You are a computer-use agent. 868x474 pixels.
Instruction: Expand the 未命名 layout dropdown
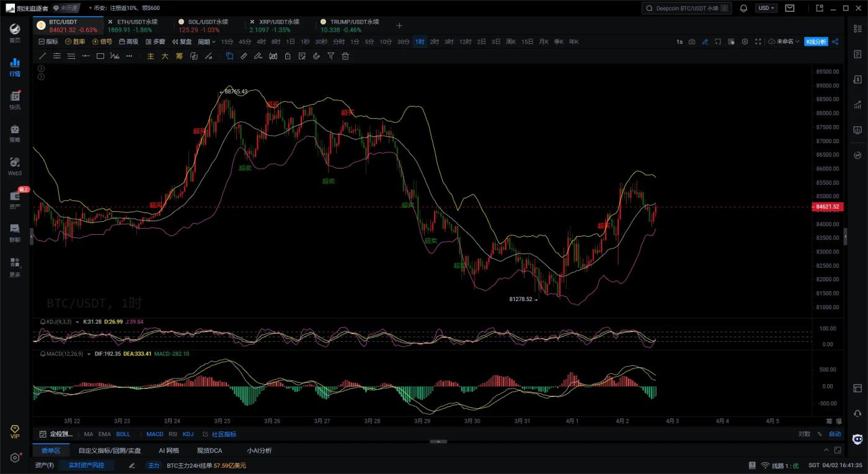point(784,42)
